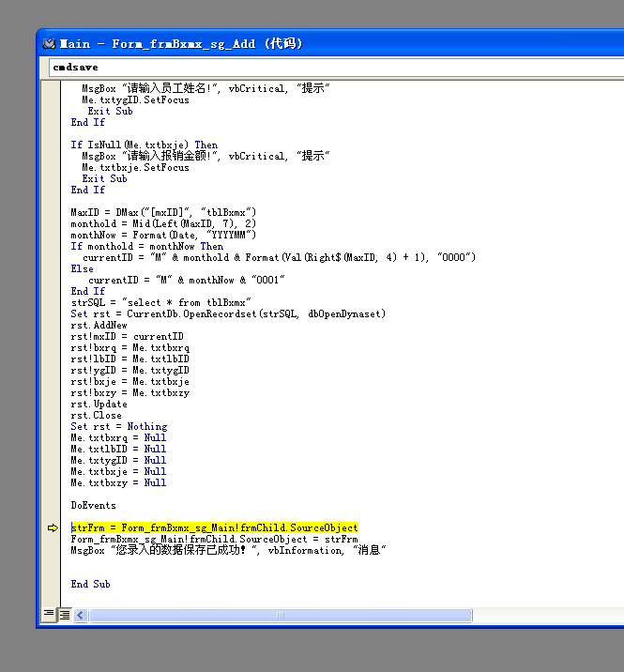Click the currentID line with Format(Val(Right$
Image resolution: width=624 pixels, height=672 pixels.
tap(279, 257)
